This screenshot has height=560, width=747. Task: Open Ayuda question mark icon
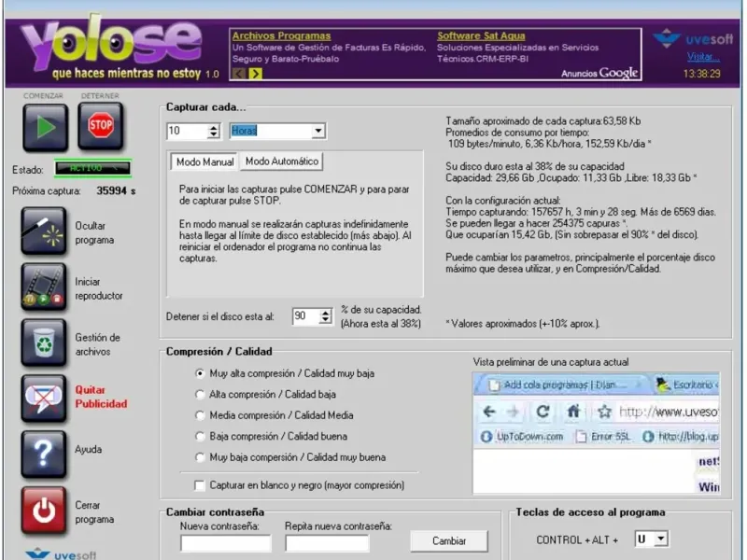coord(43,455)
